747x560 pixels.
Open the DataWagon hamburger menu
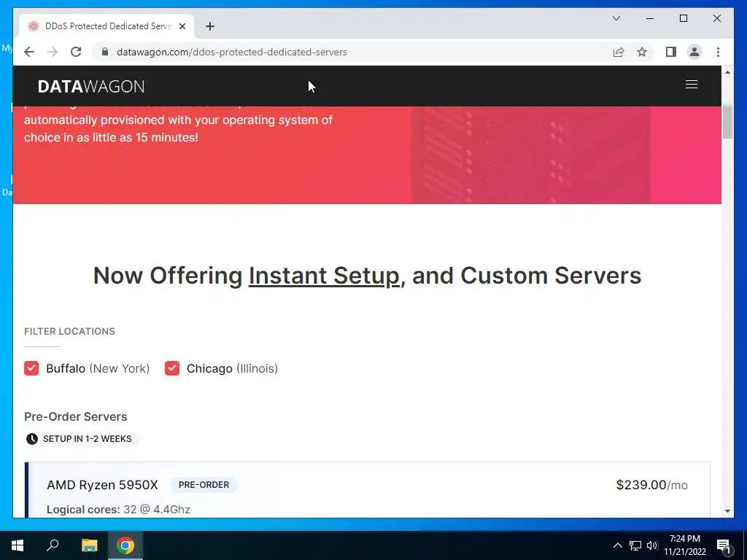point(692,85)
